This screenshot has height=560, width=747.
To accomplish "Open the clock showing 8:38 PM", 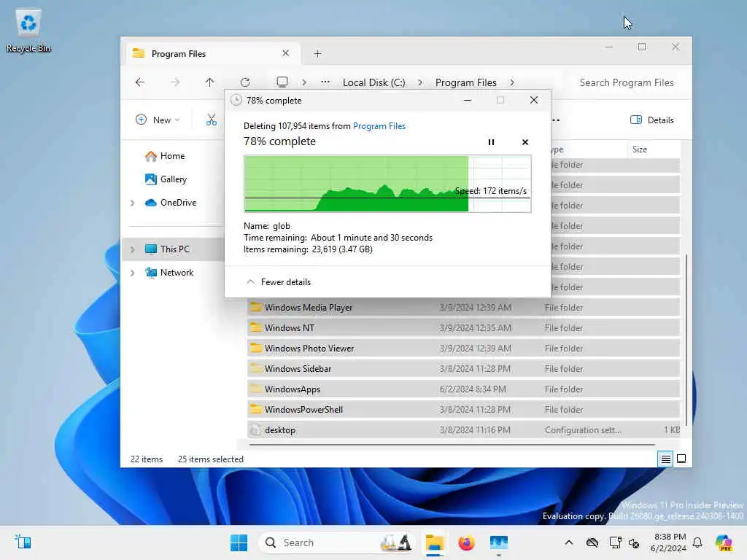I will click(x=668, y=542).
